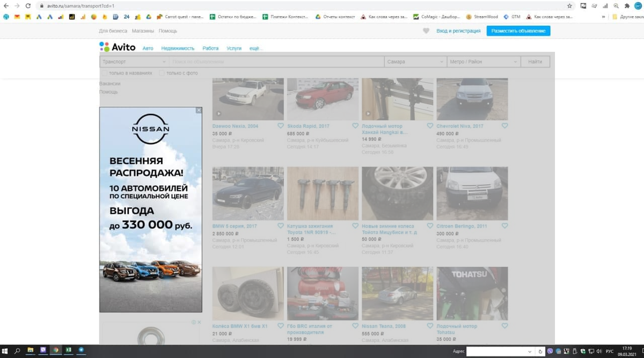The height and width of the screenshot is (358, 644).
Task: Expand the ещё... categories menu
Action: (256, 48)
